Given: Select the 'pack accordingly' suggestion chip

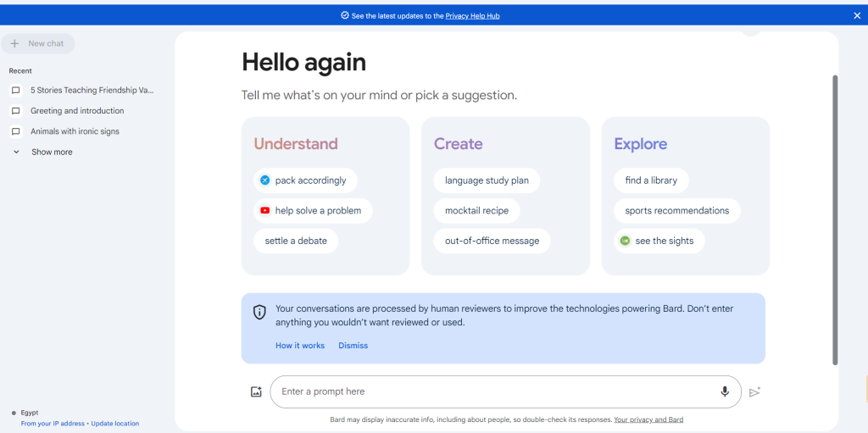Looking at the screenshot, I should coord(305,180).
